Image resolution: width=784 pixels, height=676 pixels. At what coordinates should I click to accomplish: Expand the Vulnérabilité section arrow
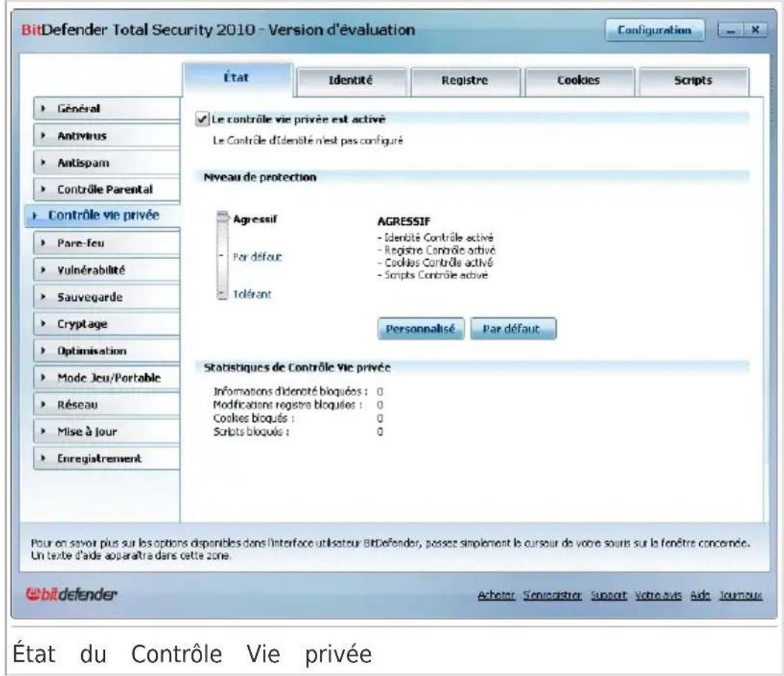coord(43,270)
